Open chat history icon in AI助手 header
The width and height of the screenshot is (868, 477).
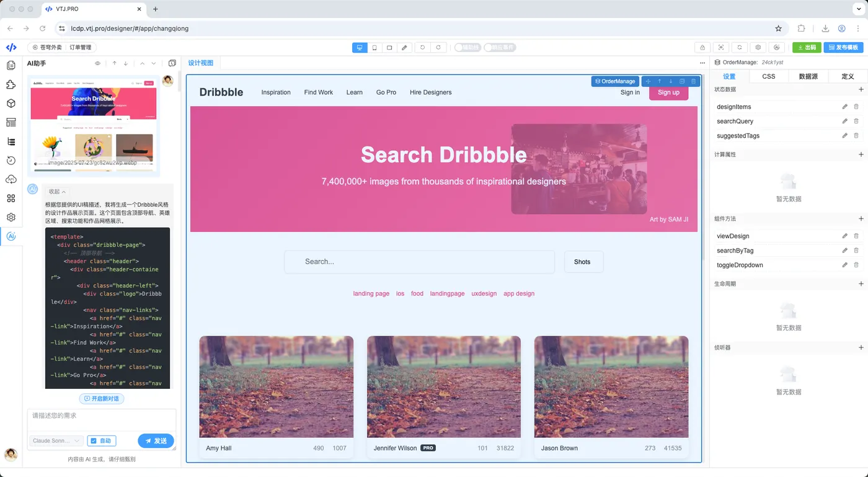point(172,63)
